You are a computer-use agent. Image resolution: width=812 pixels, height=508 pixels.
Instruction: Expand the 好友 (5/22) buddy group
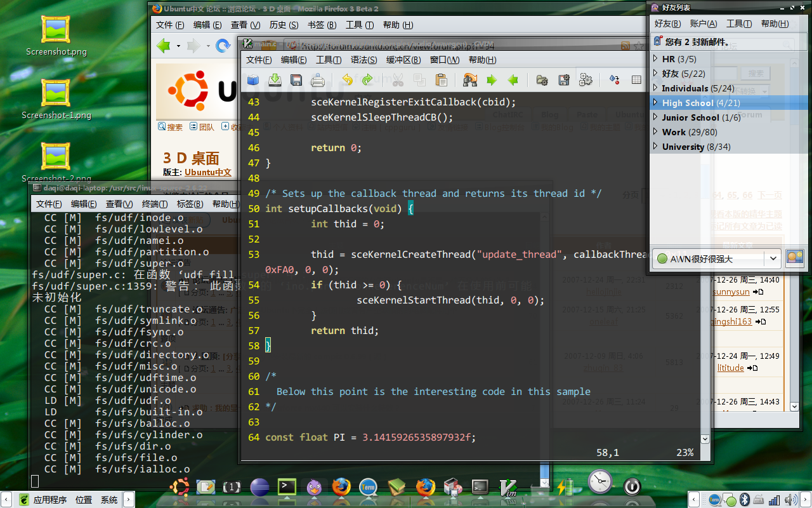pyautogui.click(x=656, y=74)
